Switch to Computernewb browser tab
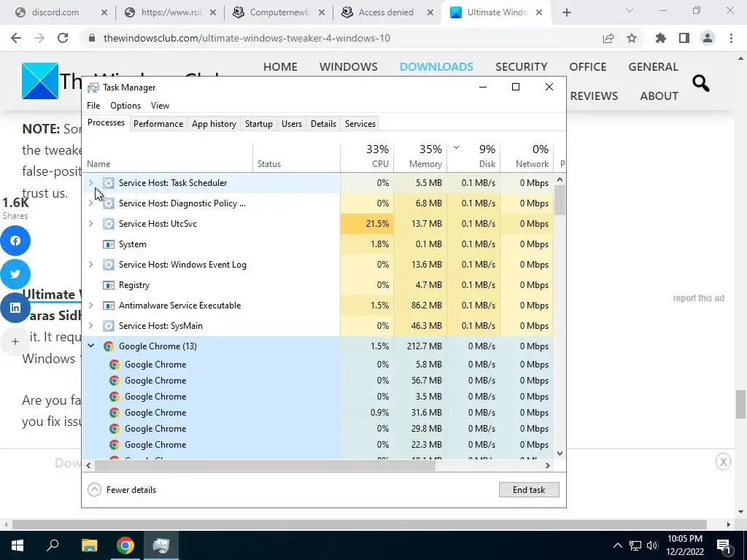 279,12
